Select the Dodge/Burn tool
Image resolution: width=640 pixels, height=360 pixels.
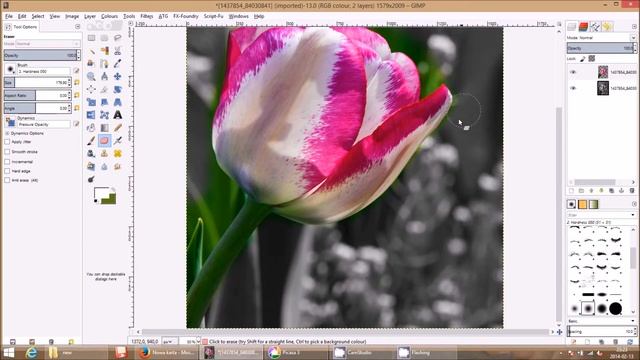(91, 179)
